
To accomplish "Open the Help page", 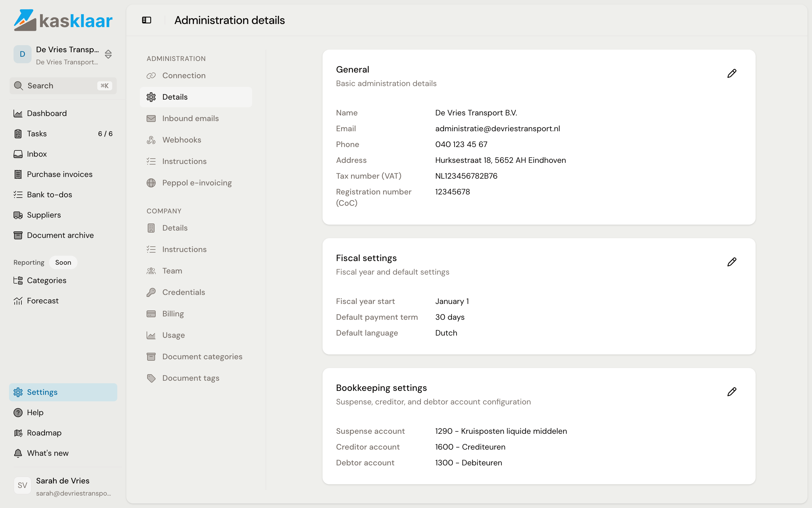I will 63,413.
